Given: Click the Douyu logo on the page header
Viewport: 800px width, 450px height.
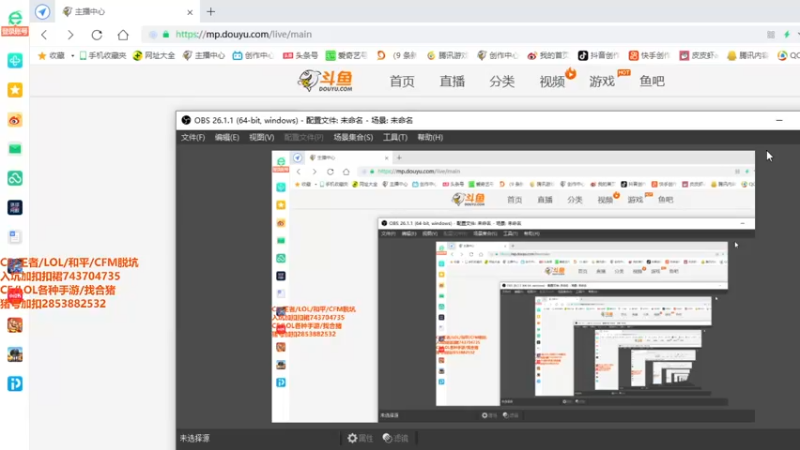Looking at the screenshot, I should (x=326, y=81).
